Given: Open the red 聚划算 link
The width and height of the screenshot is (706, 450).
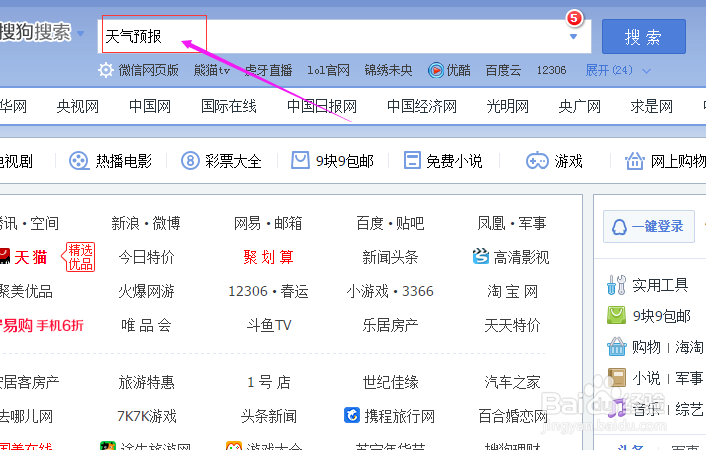Looking at the screenshot, I should [x=268, y=257].
